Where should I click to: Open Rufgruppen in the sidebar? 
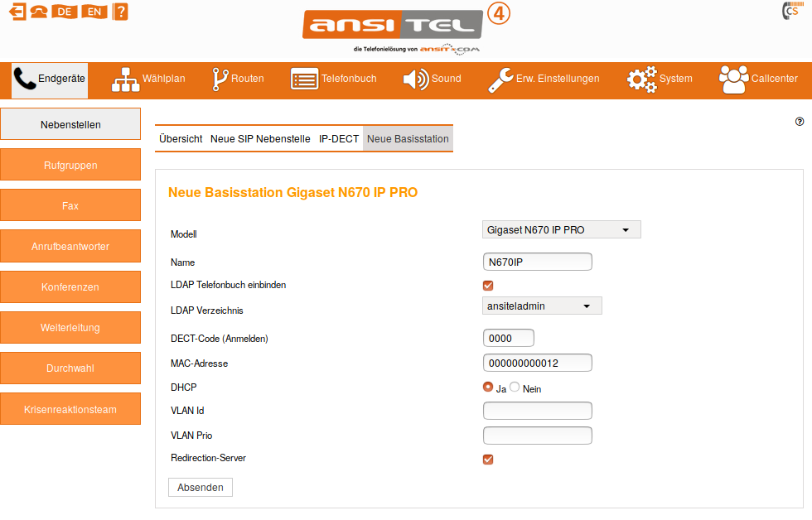(70, 165)
